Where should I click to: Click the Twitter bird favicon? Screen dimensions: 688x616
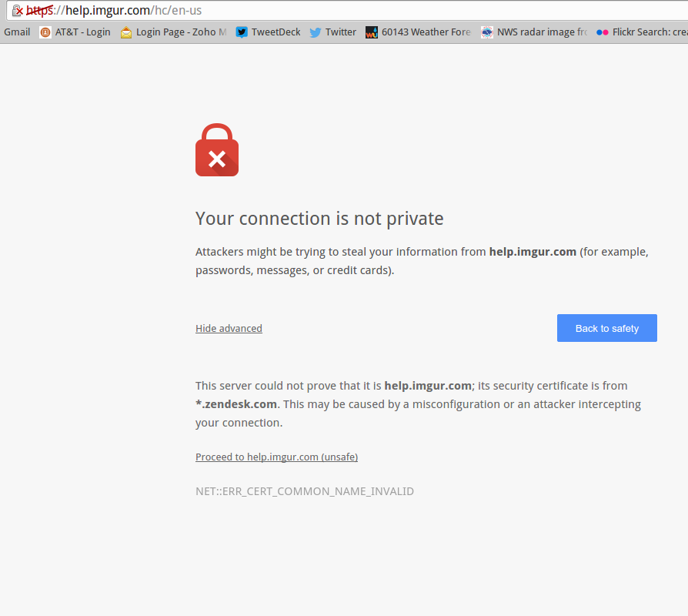click(316, 32)
